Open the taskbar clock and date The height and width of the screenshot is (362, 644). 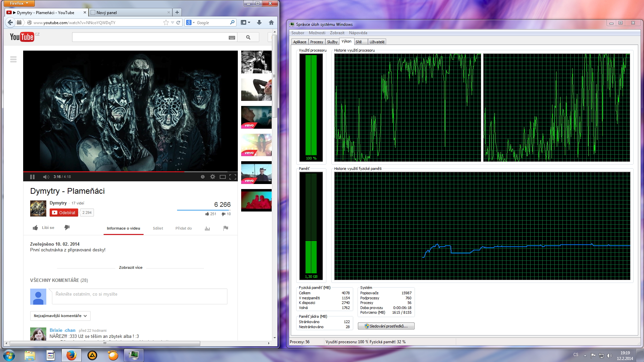pyautogui.click(x=625, y=356)
